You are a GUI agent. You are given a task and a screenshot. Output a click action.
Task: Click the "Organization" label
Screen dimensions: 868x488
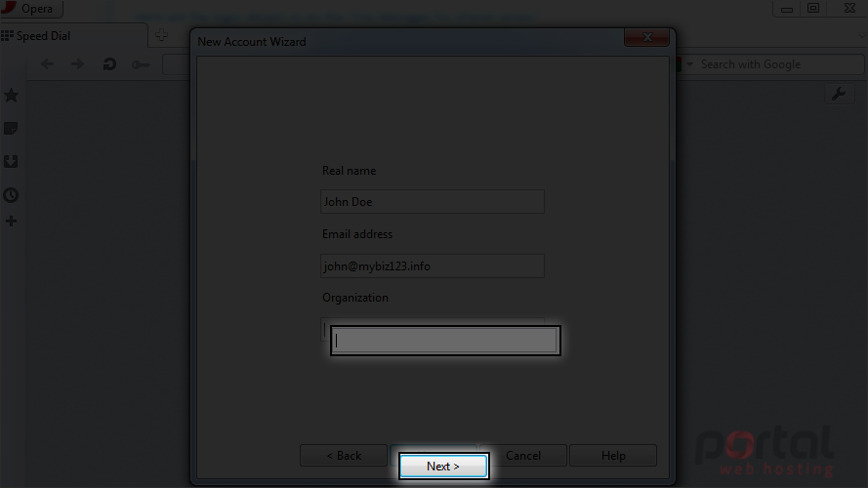pos(355,298)
